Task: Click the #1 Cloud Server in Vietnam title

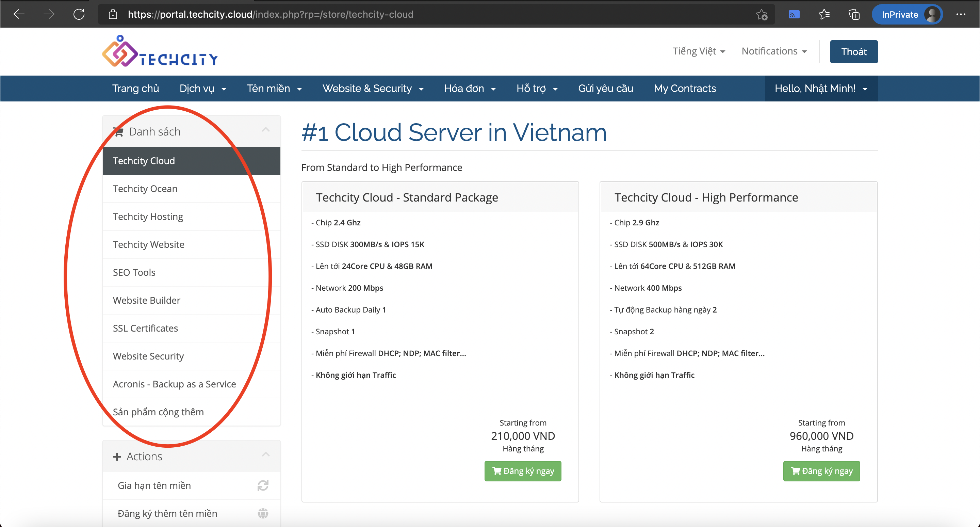Action: tap(454, 133)
